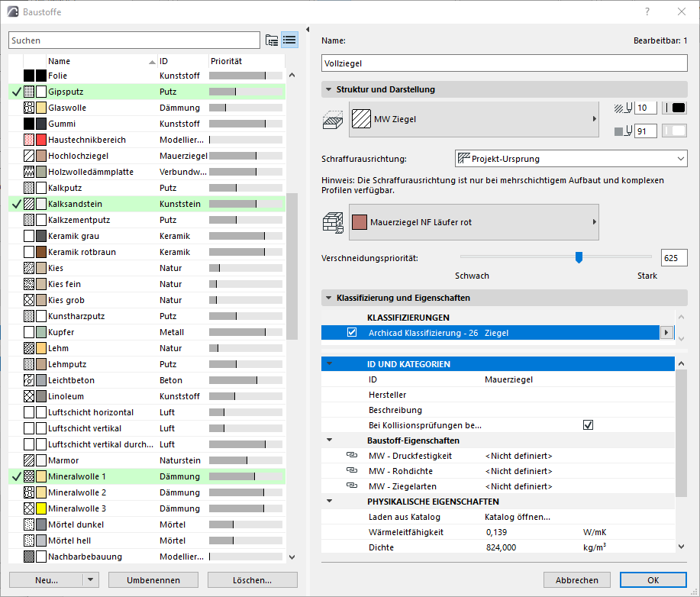The image size is (700, 597).
Task: Open the MW Ziegel hatch selector
Action: (x=473, y=119)
